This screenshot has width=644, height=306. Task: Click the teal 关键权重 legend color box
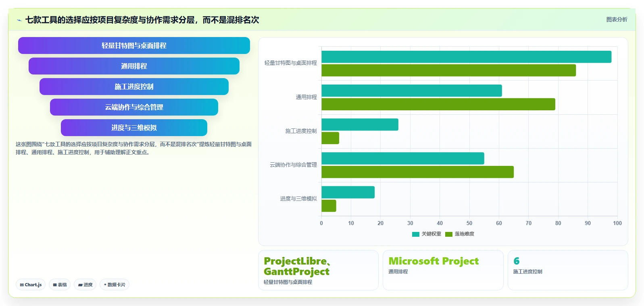(416, 234)
